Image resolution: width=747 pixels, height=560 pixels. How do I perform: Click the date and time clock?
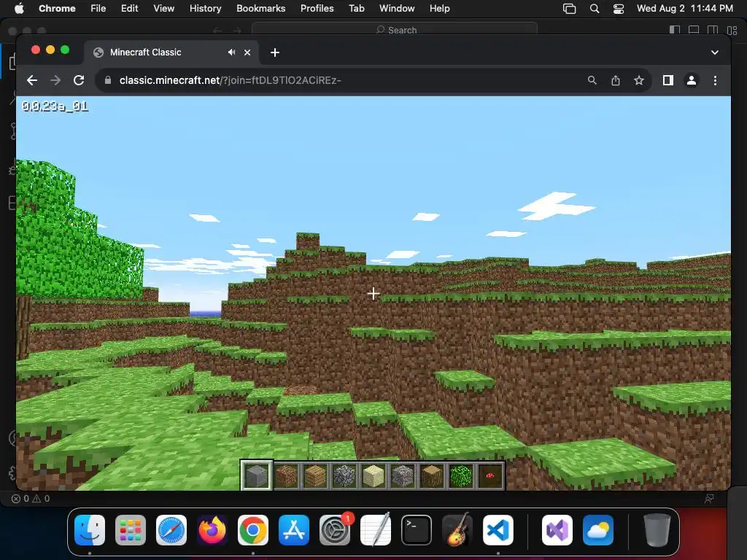pos(684,9)
